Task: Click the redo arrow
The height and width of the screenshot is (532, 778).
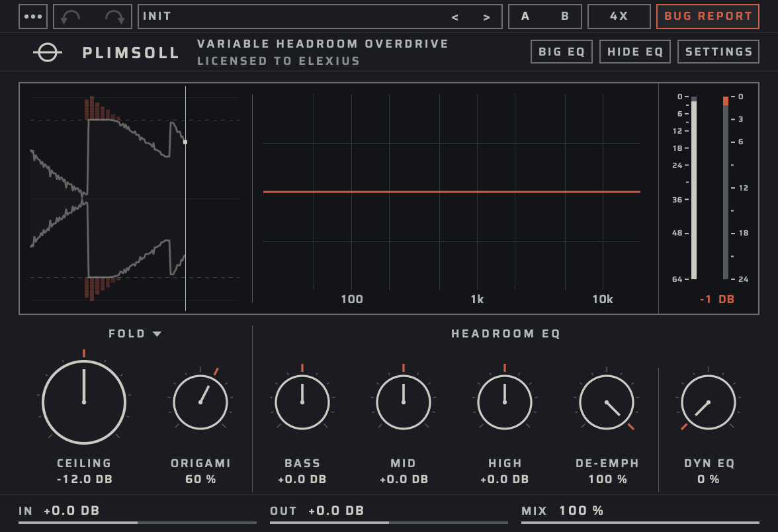Action: coord(114,17)
